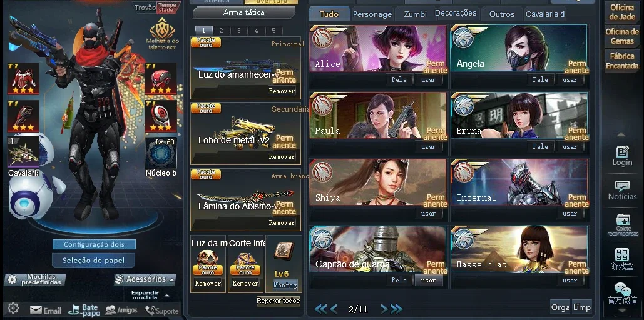Open the Bate-papo chat icon
Screen dimensions: 644x320
pyautogui.click(x=75, y=310)
